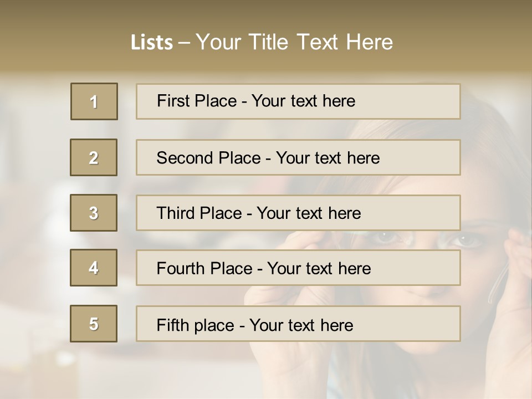The width and height of the screenshot is (532, 399).
Task: Select the number 2 square
Action: click(x=94, y=157)
